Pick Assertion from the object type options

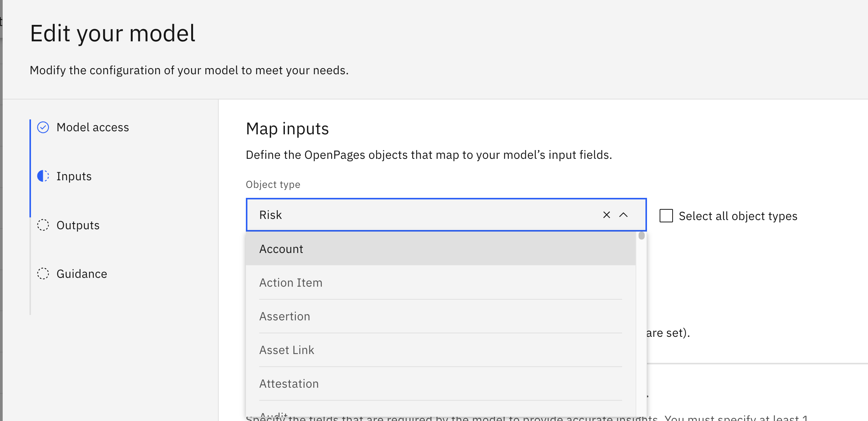pos(284,317)
